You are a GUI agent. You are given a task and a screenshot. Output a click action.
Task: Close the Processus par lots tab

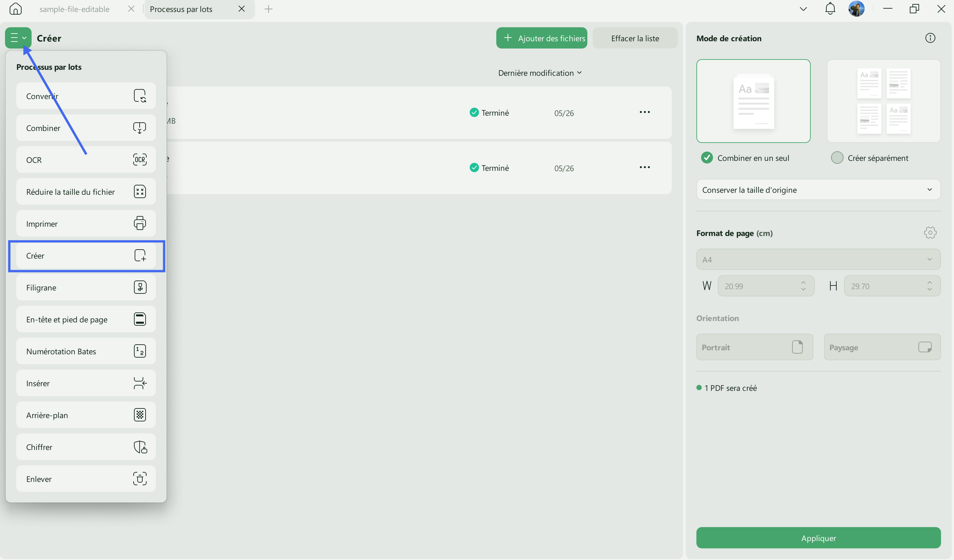pos(242,9)
